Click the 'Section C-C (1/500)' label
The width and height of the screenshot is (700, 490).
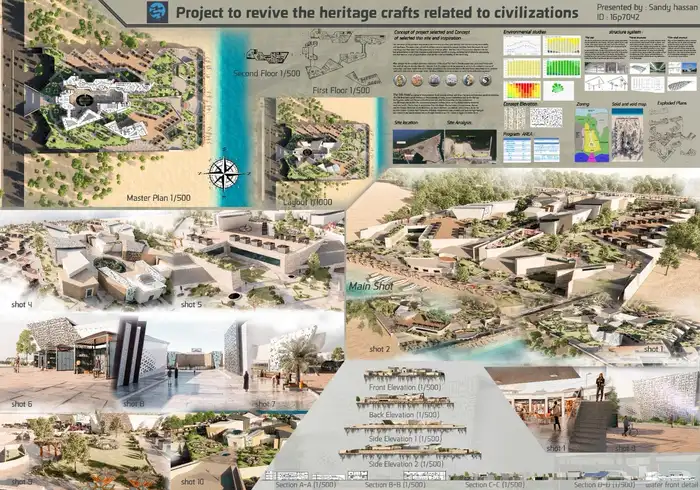(x=495, y=485)
